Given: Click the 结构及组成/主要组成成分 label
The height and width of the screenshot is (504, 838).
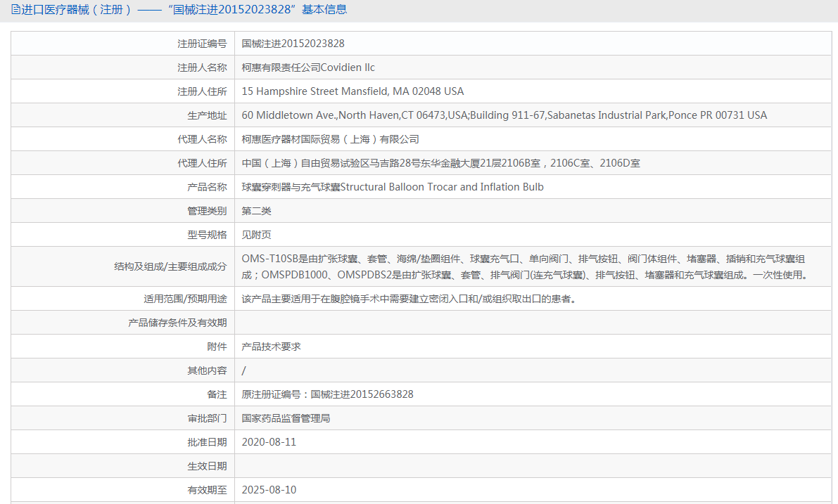Looking at the screenshot, I should [170, 266].
